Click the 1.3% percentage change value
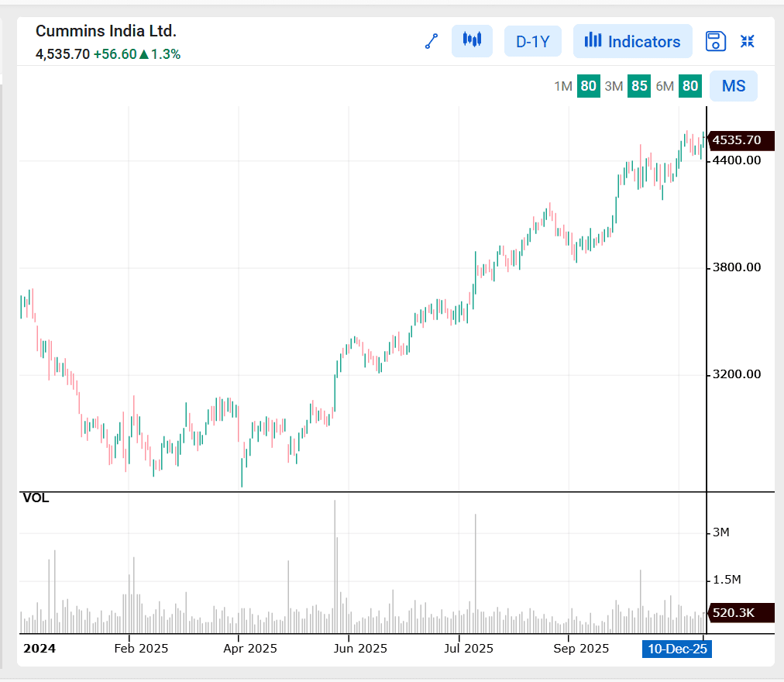 point(166,54)
